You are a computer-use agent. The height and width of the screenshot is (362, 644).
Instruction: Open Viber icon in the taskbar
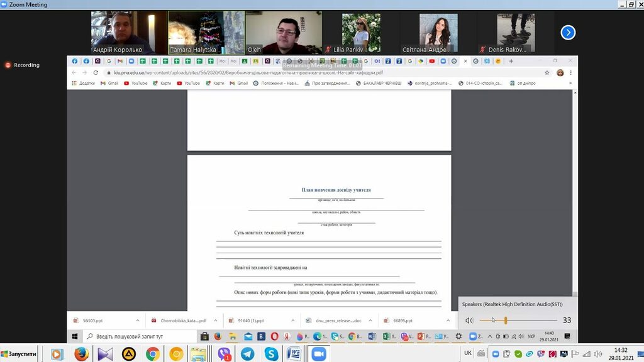click(x=224, y=354)
